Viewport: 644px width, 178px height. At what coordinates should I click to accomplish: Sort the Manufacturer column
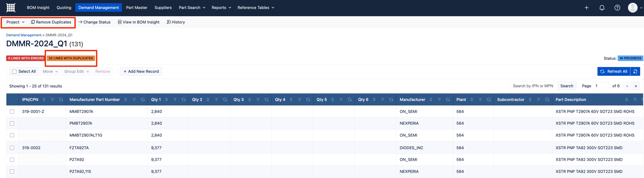pyautogui.click(x=431, y=99)
